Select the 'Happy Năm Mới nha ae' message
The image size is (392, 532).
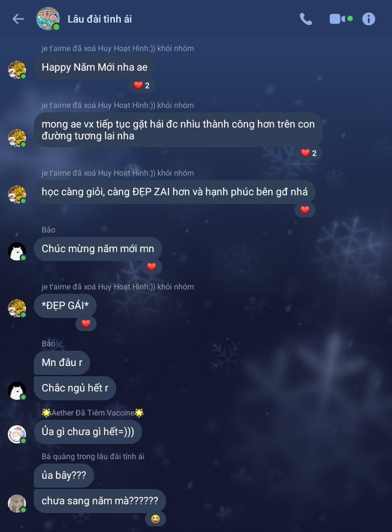point(95,67)
